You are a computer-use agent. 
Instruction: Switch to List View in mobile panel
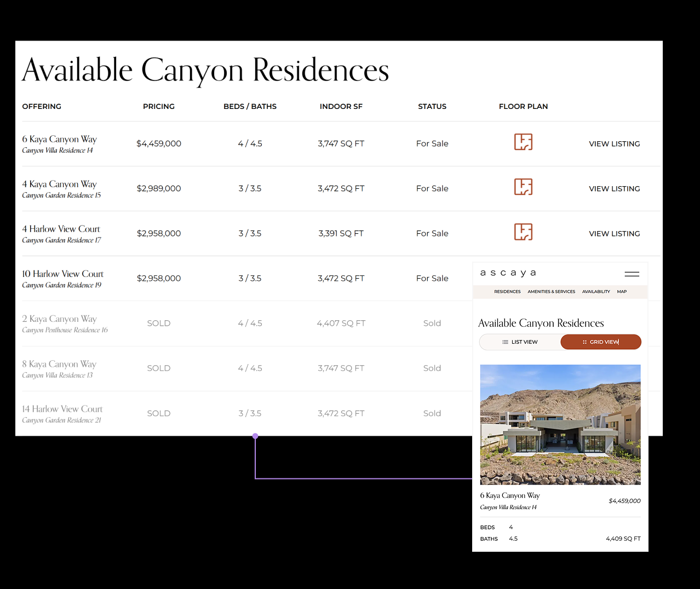tap(520, 342)
